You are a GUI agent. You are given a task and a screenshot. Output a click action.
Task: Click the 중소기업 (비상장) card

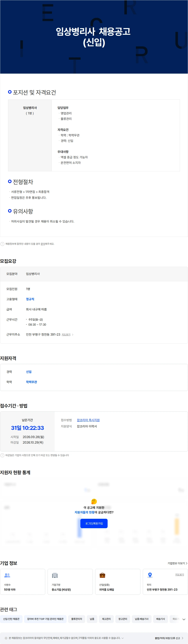70,582
